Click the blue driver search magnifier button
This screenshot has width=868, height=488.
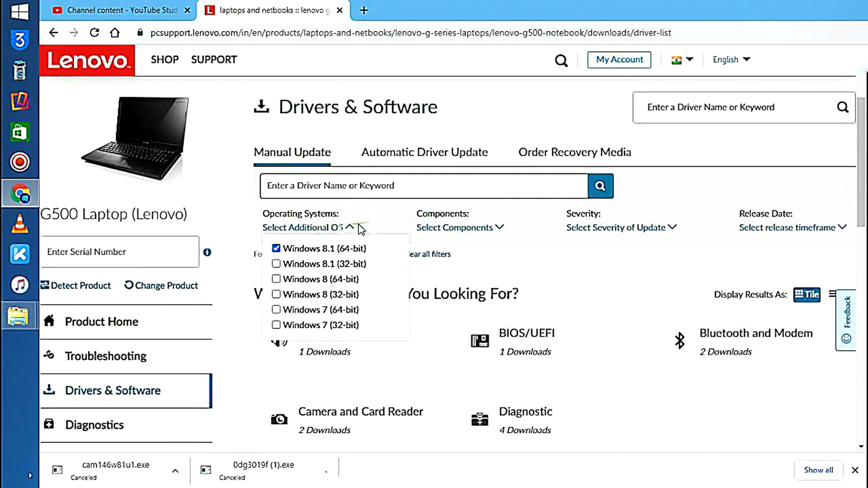point(600,186)
